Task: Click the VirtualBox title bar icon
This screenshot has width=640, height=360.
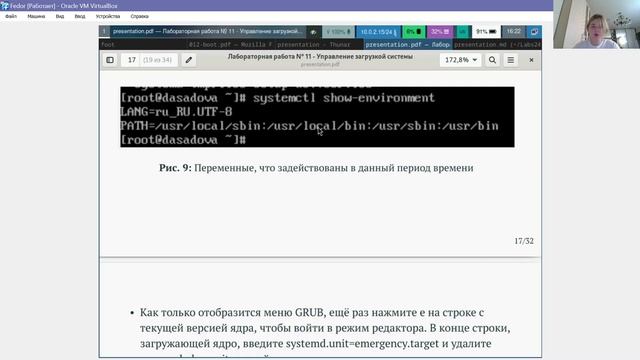Action: click(x=4, y=6)
